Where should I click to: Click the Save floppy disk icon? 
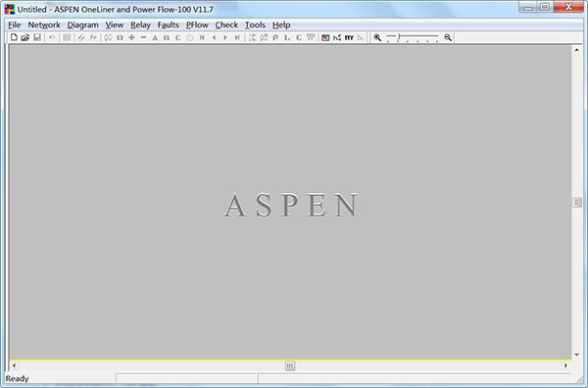pos(37,37)
